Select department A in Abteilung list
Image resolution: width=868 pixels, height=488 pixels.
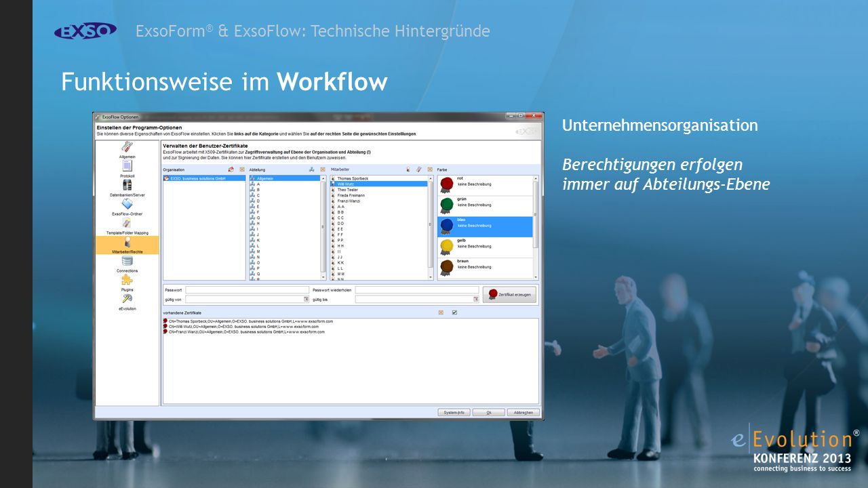coord(285,184)
